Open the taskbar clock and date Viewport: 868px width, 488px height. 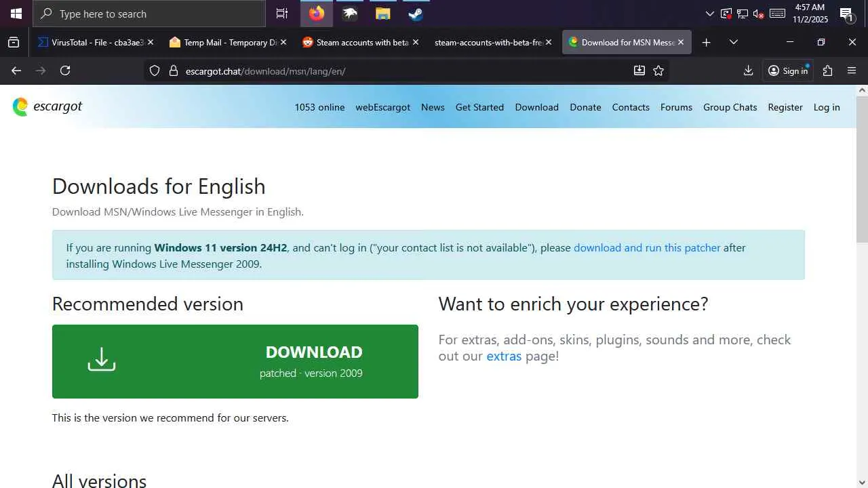point(810,14)
